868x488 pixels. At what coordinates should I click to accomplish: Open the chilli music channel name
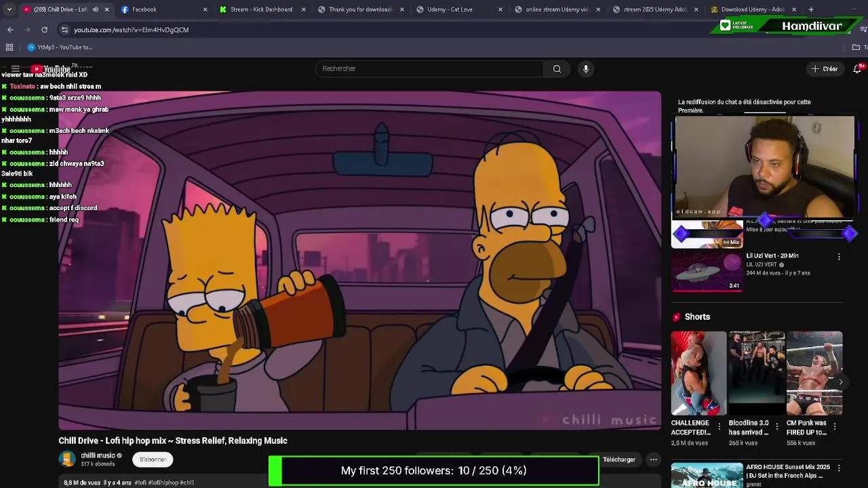98,455
